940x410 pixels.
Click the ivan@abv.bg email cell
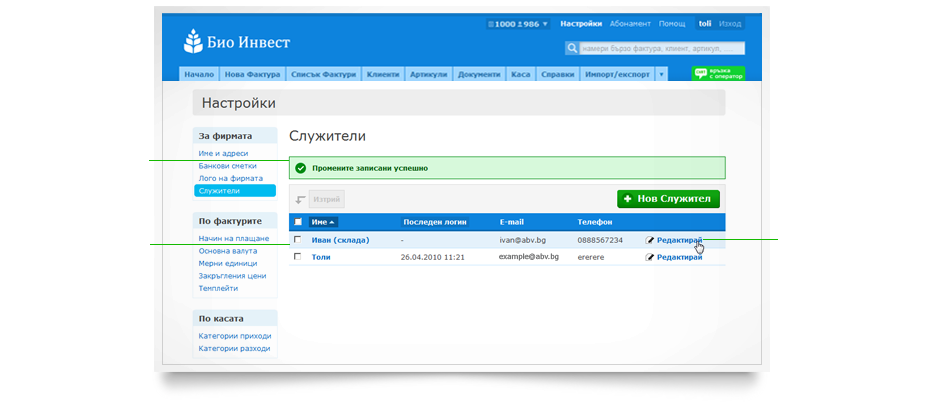click(x=522, y=240)
